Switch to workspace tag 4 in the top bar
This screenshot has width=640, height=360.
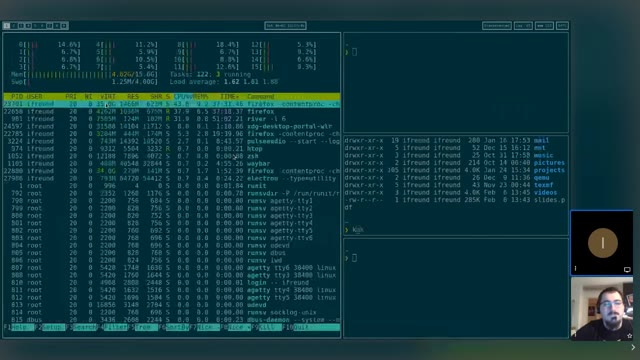pos(28,26)
